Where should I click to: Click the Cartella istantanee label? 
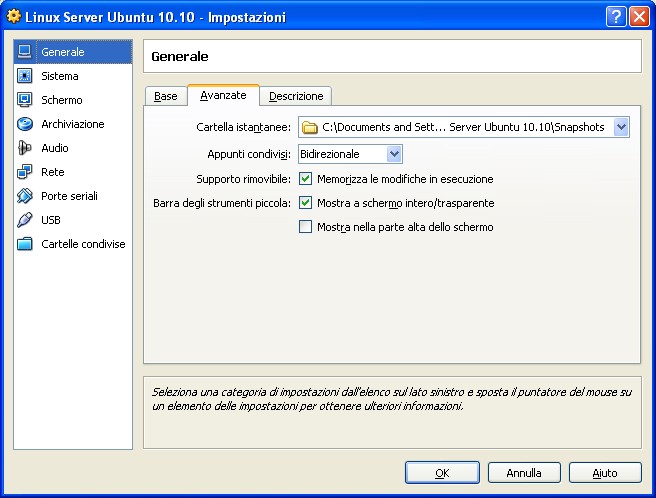pos(243,127)
